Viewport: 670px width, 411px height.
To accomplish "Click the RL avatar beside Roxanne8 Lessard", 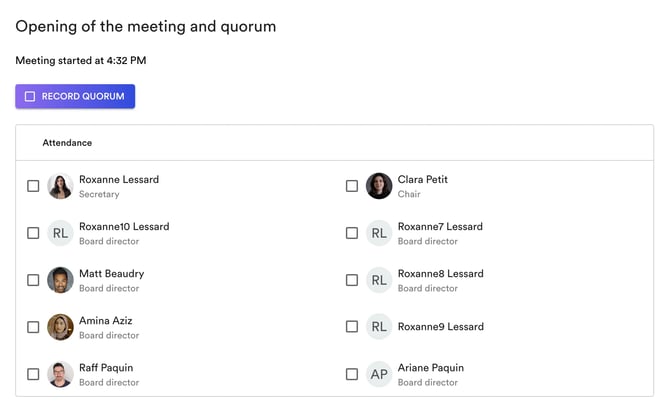I will [379, 280].
